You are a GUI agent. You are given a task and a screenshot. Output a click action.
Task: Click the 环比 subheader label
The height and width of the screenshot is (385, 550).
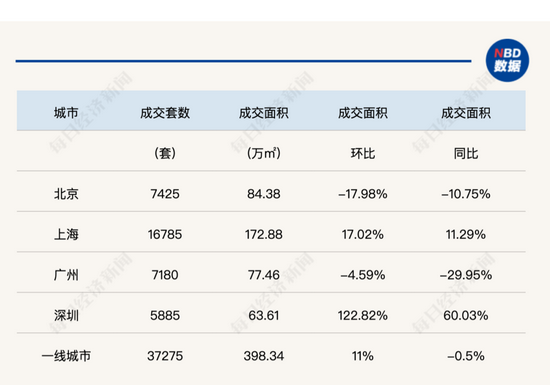tap(363, 154)
